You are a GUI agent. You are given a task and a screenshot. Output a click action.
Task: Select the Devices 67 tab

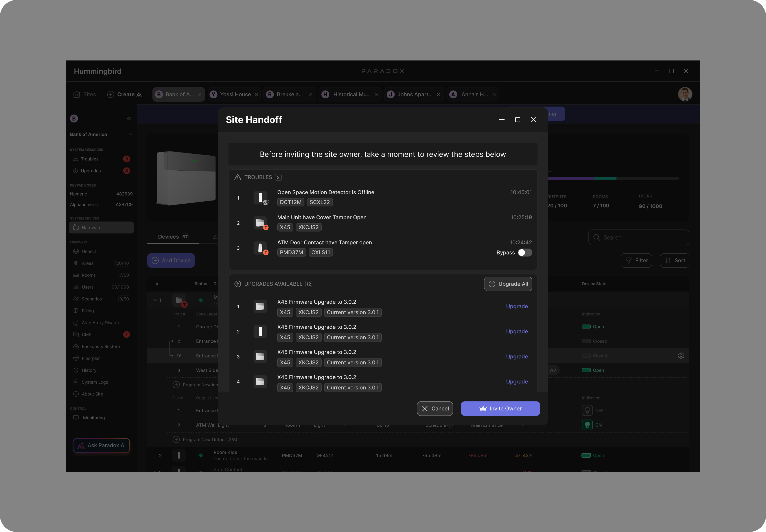[x=173, y=237]
